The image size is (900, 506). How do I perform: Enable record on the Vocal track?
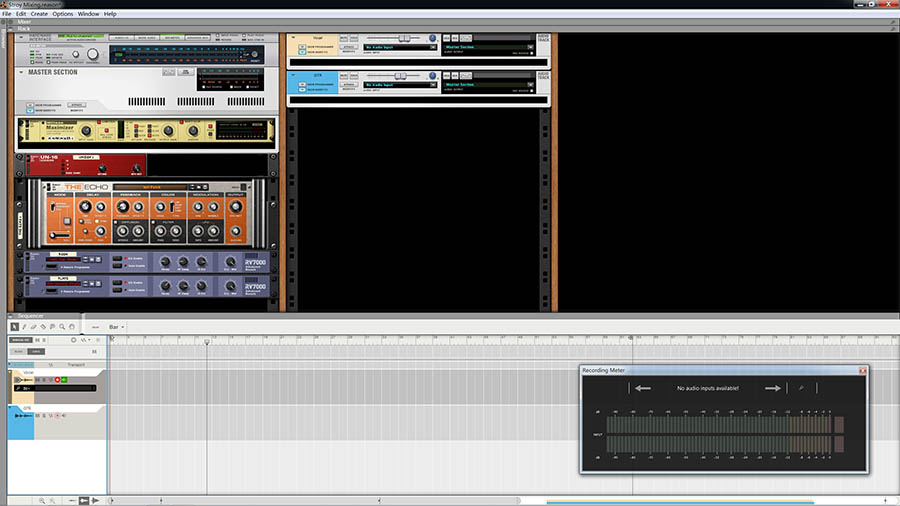click(x=57, y=380)
